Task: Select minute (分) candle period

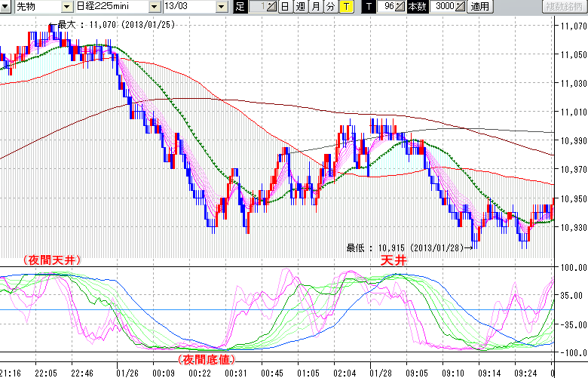Action: pos(331,7)
